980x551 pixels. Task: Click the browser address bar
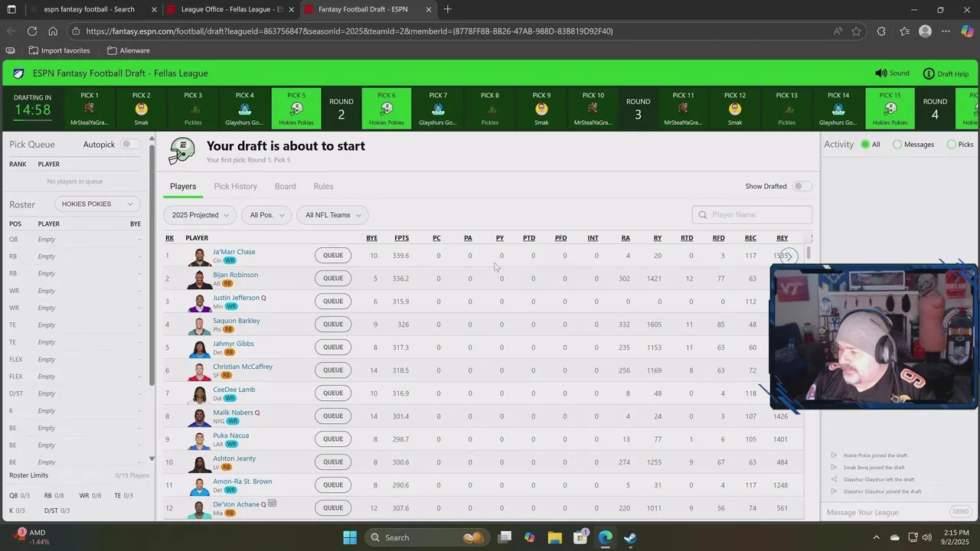click(x=452, y=31)
